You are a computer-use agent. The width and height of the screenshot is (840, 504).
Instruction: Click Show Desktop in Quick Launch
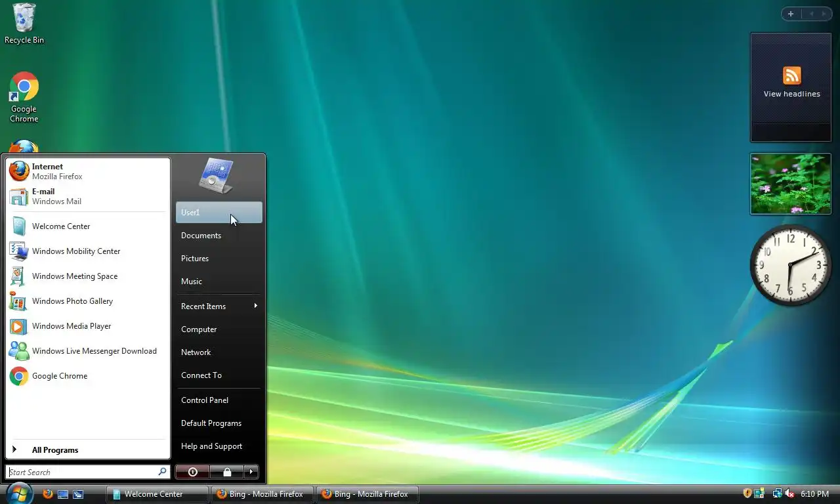63,494
